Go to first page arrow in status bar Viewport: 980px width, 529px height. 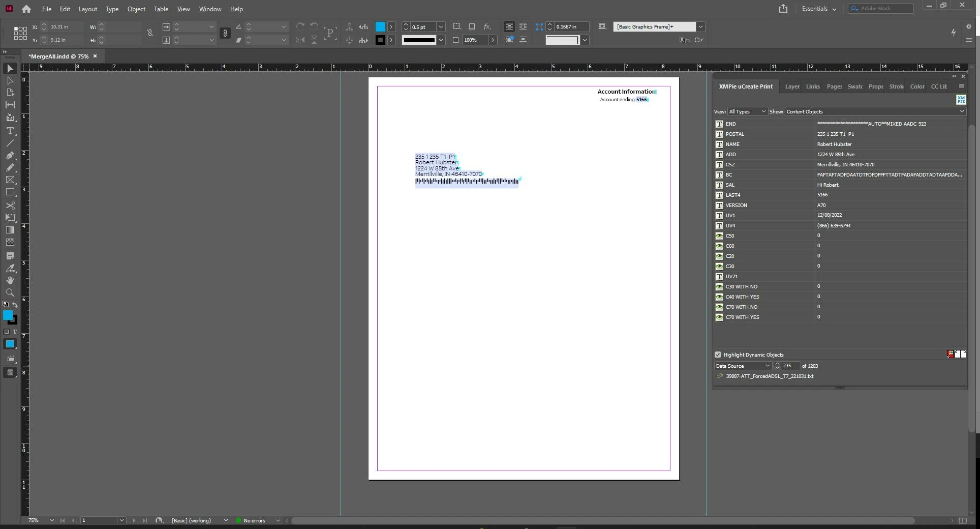click(63, 520)
